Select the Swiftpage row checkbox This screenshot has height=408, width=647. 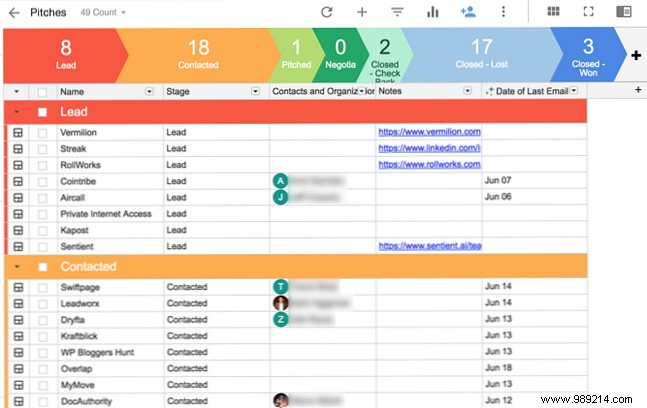tap(43, 288)
